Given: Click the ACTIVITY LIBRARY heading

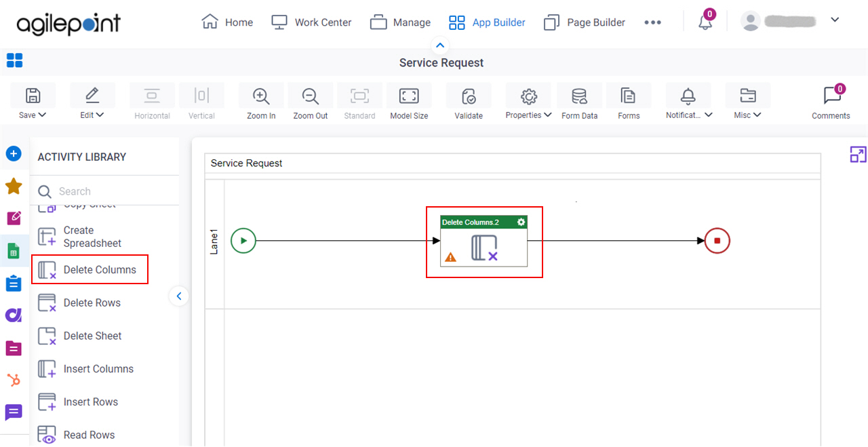Looking at the screenshot, I should tap(82, 157).
